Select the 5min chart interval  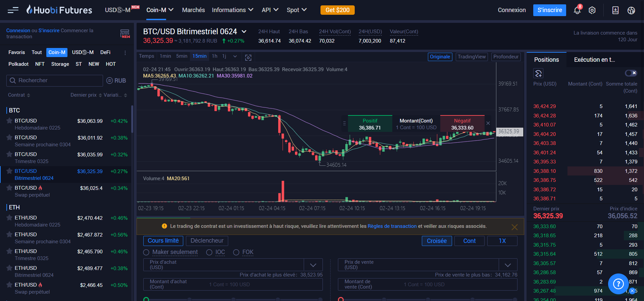tap(182, 56)
